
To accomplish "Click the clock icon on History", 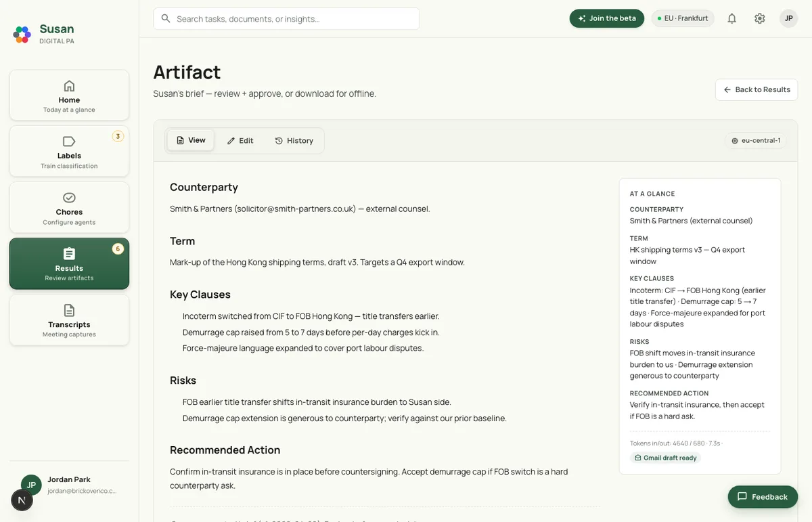I will (x=279, y=141).
